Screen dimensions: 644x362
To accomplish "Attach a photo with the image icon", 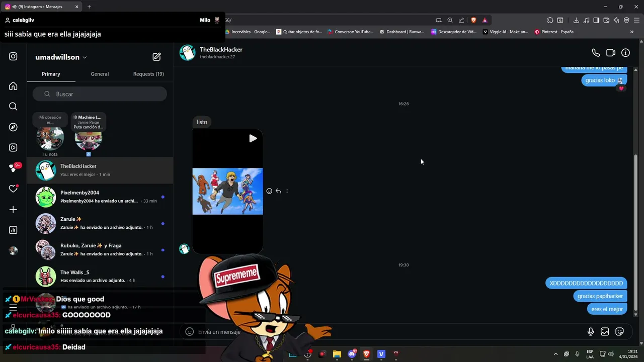I will 605,331.
